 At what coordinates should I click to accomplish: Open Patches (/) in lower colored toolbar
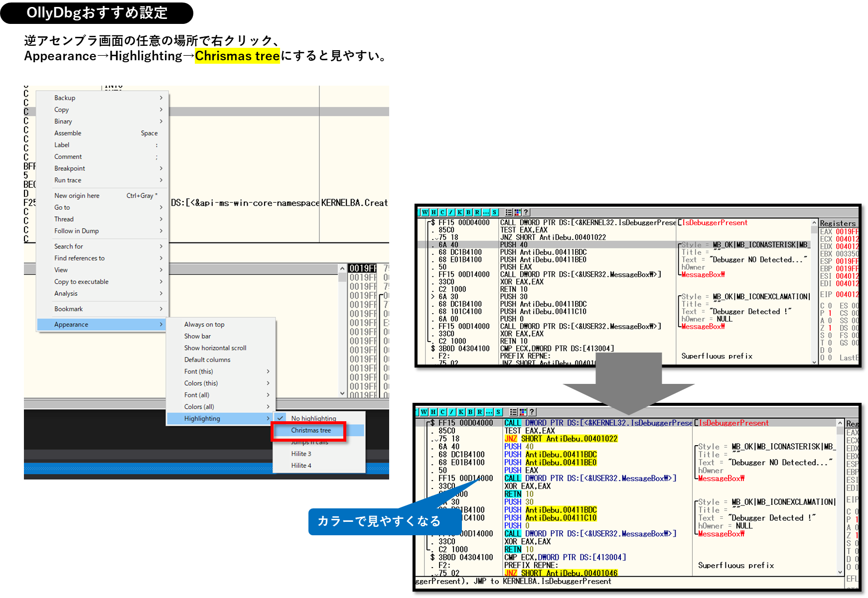452,412
